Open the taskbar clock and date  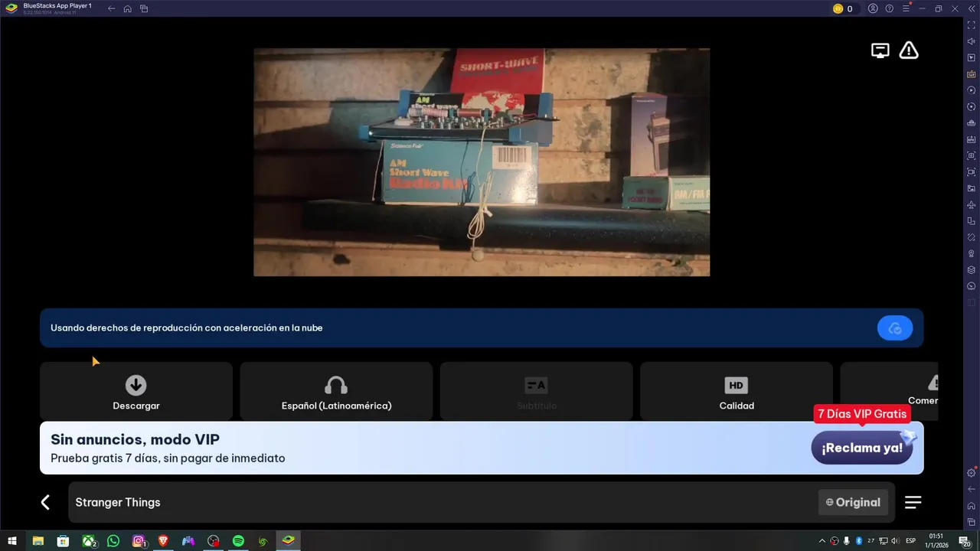[x=936, y=541]
